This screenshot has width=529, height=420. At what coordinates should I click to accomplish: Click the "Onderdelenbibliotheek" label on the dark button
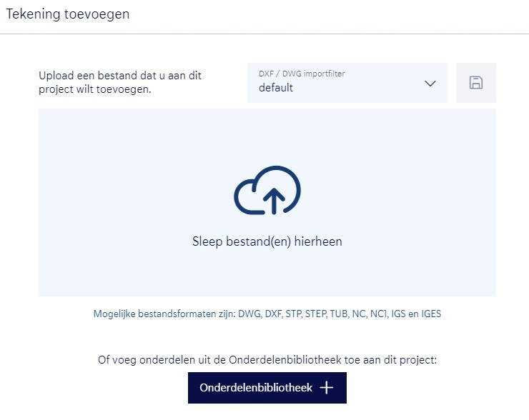(256, 388)
